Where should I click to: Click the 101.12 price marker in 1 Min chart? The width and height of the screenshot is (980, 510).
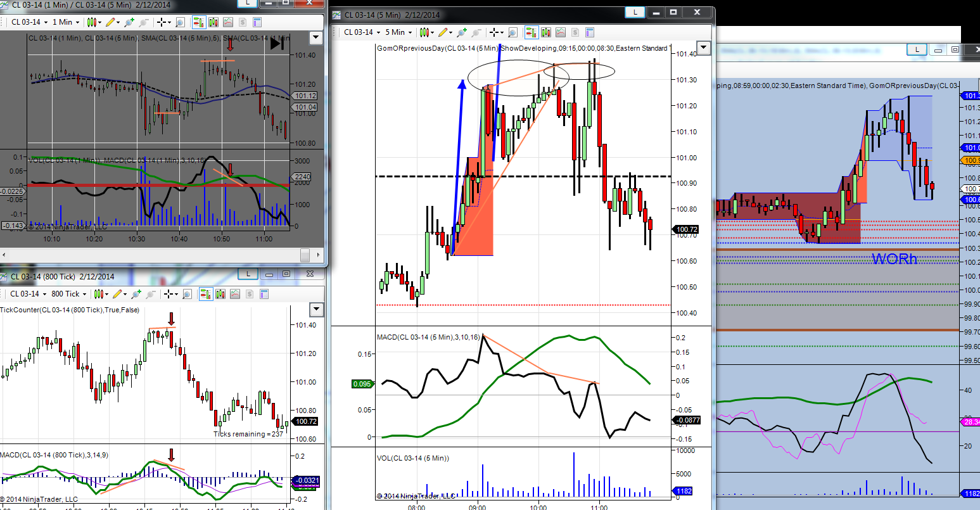click(305, 96)
